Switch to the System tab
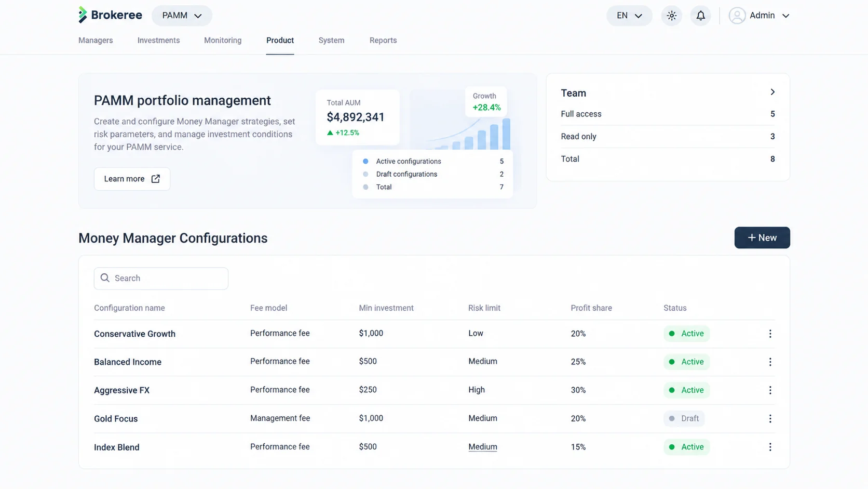868x489 pixels. pos(331,41)
